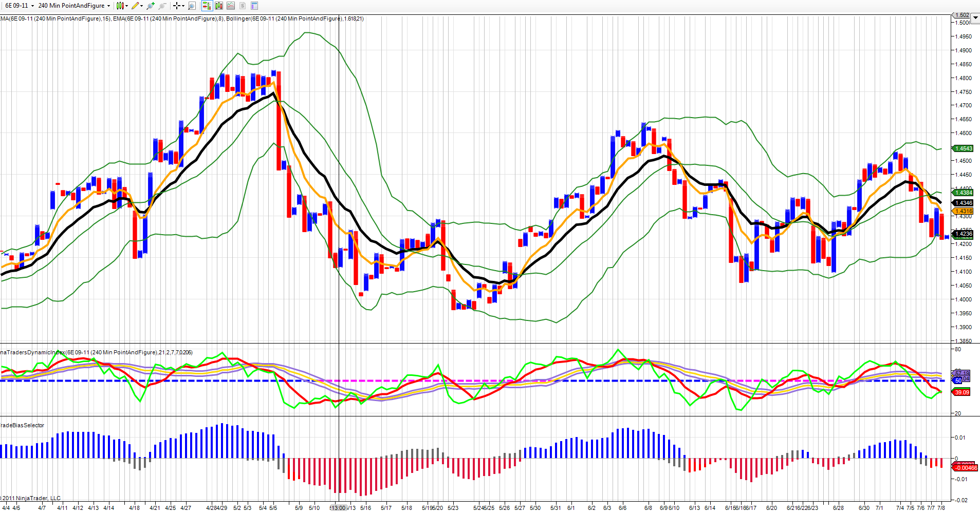Screen dimensions: 980x513
Task: Click the 1.4600 price axis label
Action: point(964,133)
